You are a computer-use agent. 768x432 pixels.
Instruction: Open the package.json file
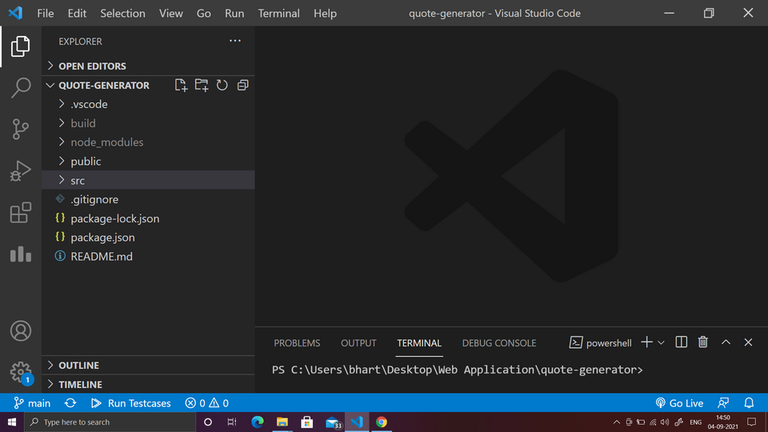point(148,238)
